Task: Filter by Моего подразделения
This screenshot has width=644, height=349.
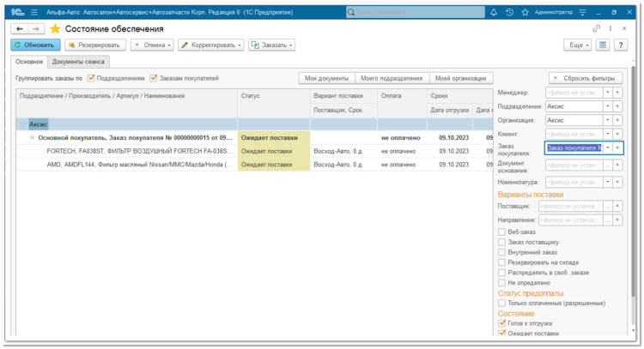Action: click(392, 78)
